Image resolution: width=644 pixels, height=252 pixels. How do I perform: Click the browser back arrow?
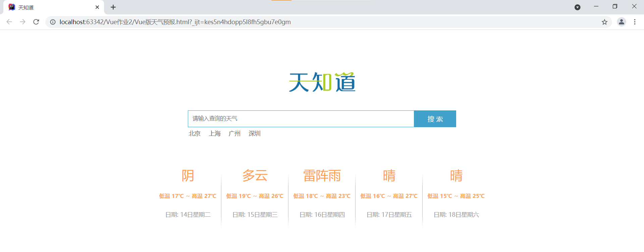9,22
